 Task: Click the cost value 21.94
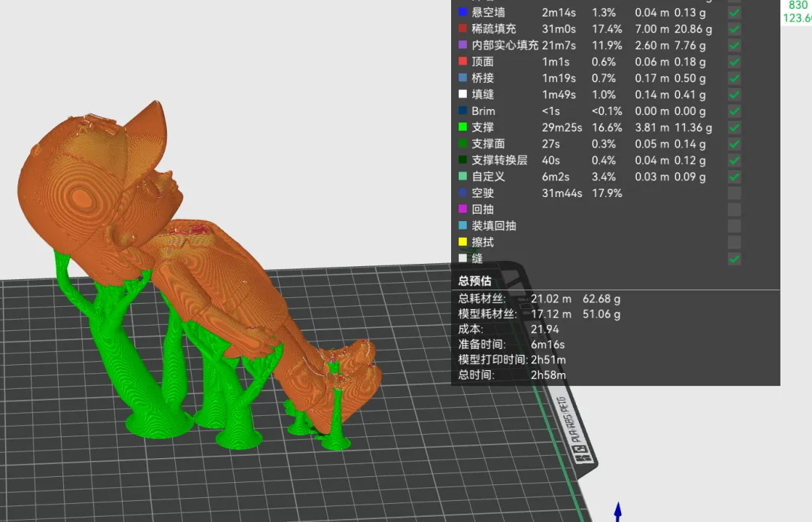[545, 329]
